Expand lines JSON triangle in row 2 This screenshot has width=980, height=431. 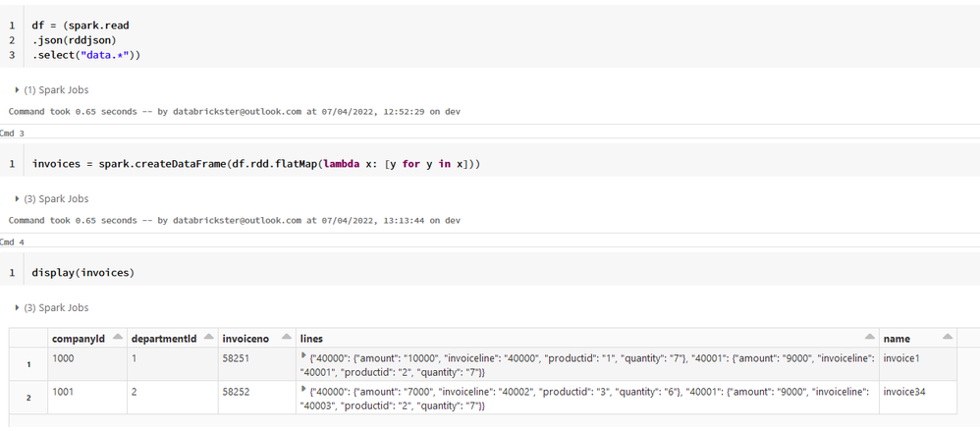click(303, 390)
